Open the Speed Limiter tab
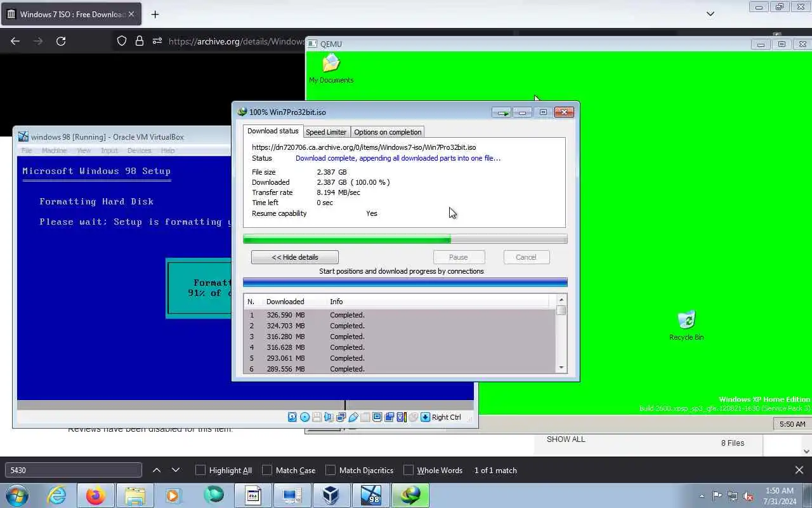Screen dimensions: 812x508 click(326, 132)
